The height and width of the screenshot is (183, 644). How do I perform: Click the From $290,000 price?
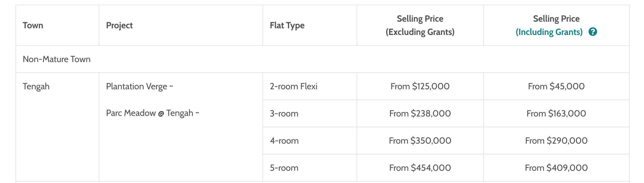coord(556,141)
